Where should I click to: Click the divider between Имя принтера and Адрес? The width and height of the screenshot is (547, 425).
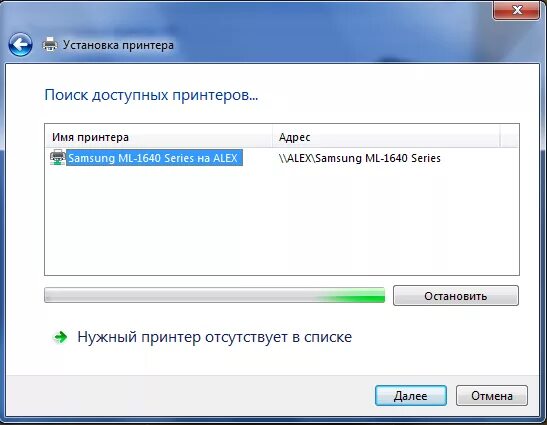click(272, 137)
